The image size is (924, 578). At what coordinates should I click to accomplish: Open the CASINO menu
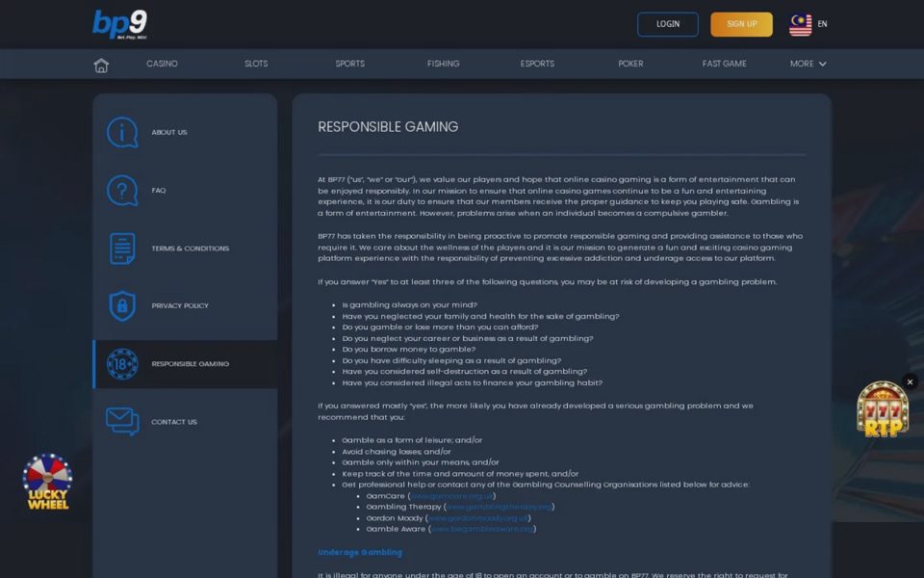click(162, 64)
